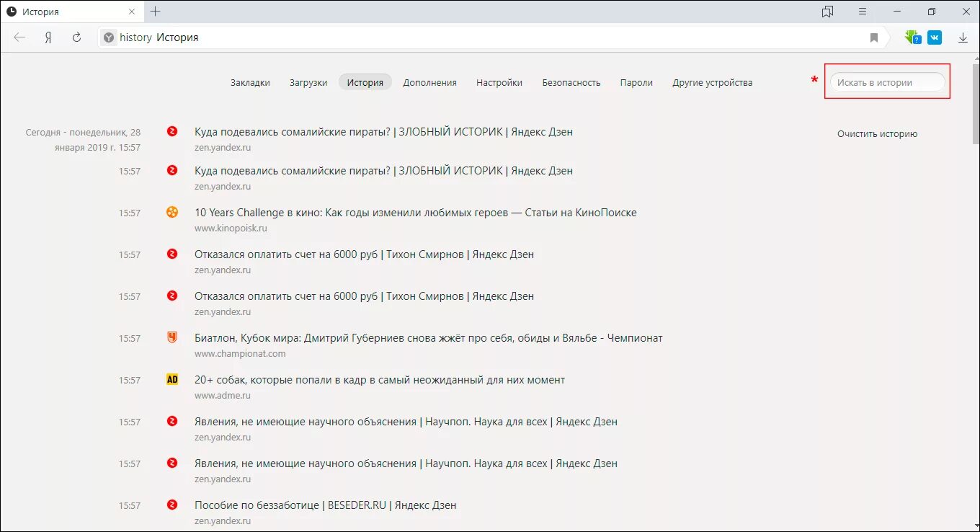Open the Дополнения section
Image resolution: width=980 pixels, height=532 pixels.
click(430, 82)
